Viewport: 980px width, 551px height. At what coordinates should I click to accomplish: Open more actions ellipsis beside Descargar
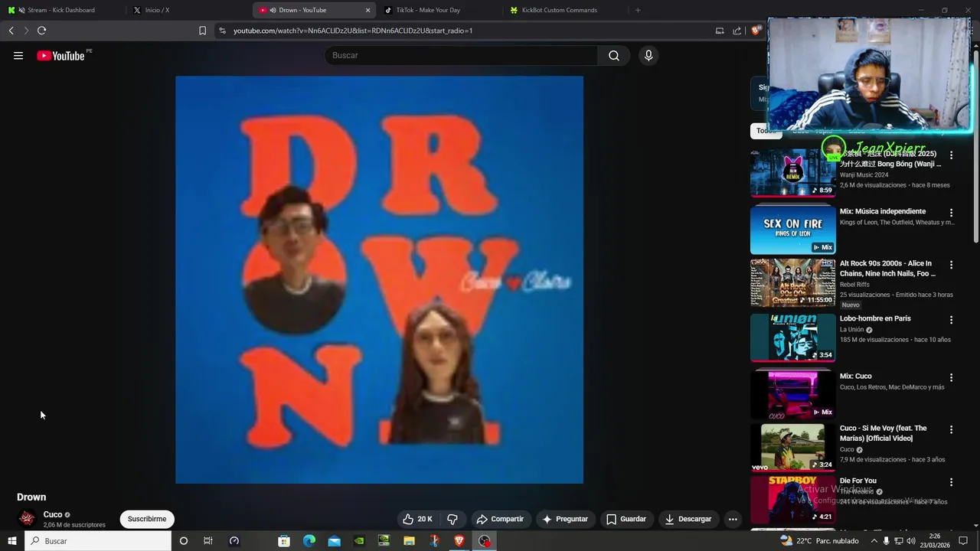click(x=733, y=519)
